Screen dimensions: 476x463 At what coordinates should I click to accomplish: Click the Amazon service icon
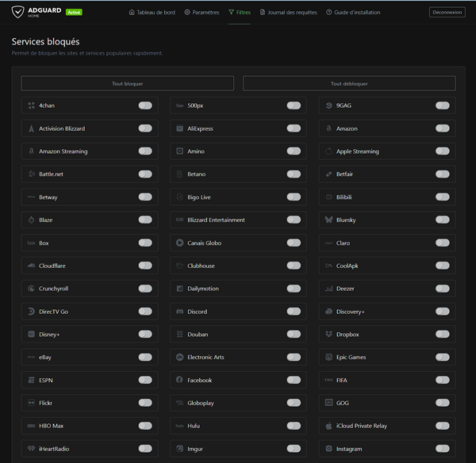tap(328, 128)
